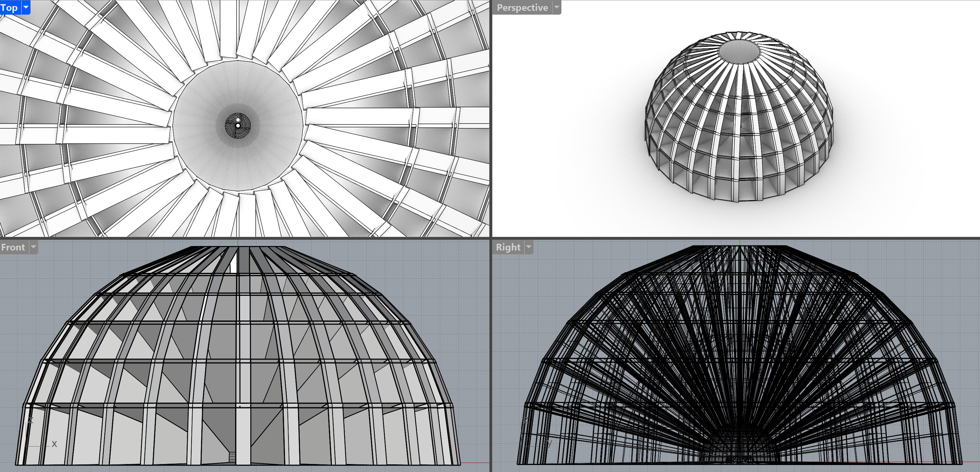This screenshot has height=472, width=980.
Task: Open the Right viewport title dropdown arrow
Action: pos(529,247)
